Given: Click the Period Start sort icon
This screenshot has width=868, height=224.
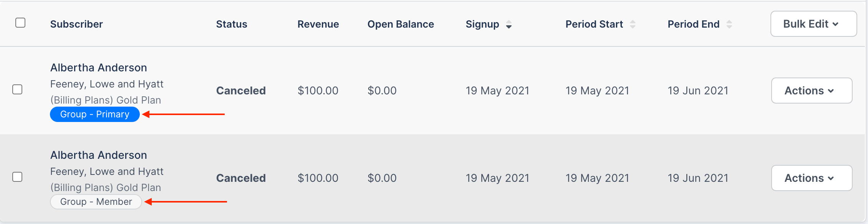Looking at the screenshot, I should click(633, 25).
